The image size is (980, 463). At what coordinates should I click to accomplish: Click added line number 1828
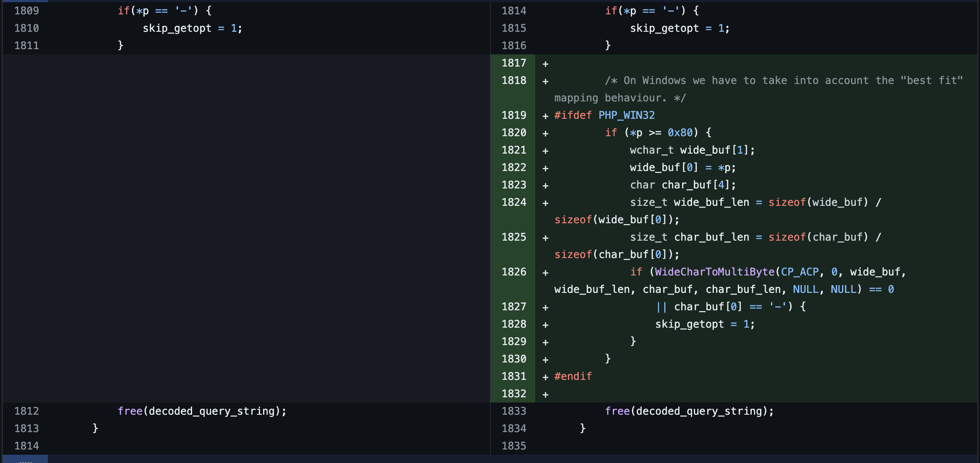click(x=514, y=324)
